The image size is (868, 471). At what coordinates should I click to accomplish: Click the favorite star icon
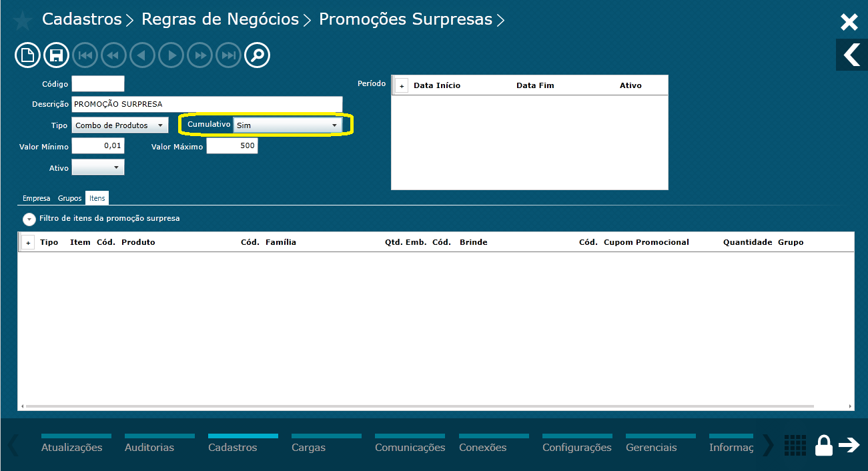point(22,21)
